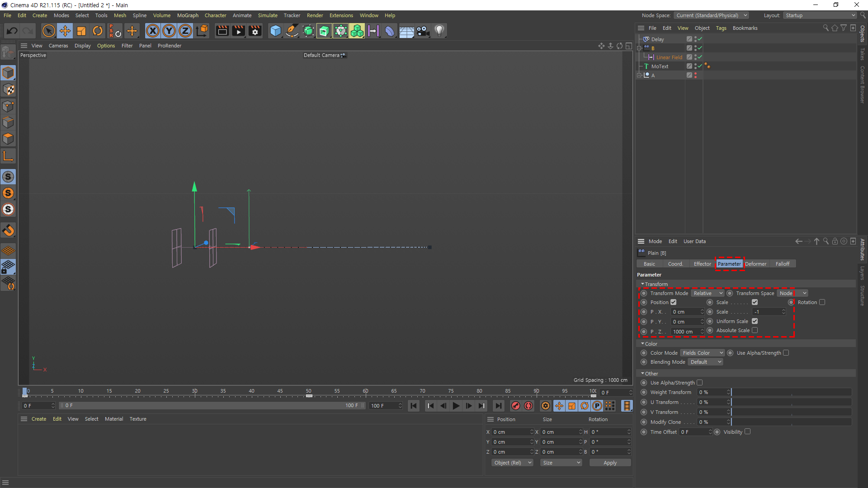Add a Cube primitive object
868x488 pixels.
(x=275, y=31)
